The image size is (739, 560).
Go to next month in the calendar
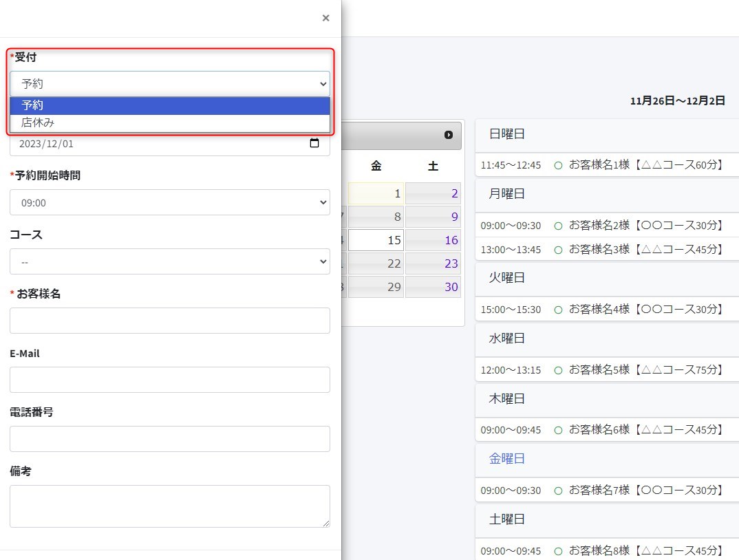(449, 135)
